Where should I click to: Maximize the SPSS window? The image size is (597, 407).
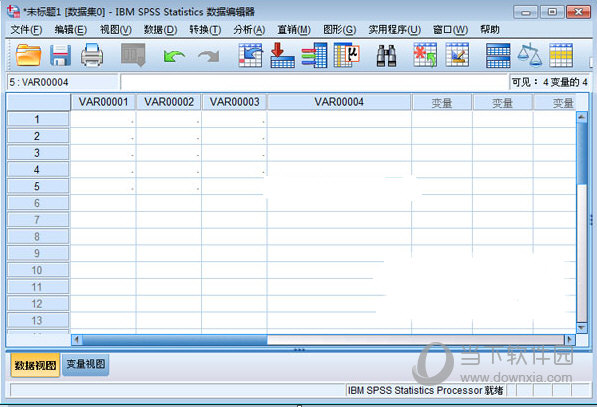552,12
